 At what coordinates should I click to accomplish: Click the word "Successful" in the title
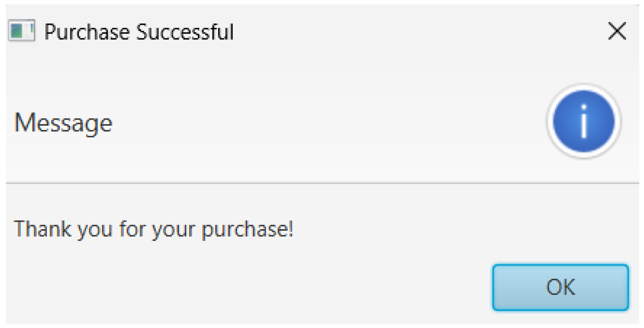(185, 32)
